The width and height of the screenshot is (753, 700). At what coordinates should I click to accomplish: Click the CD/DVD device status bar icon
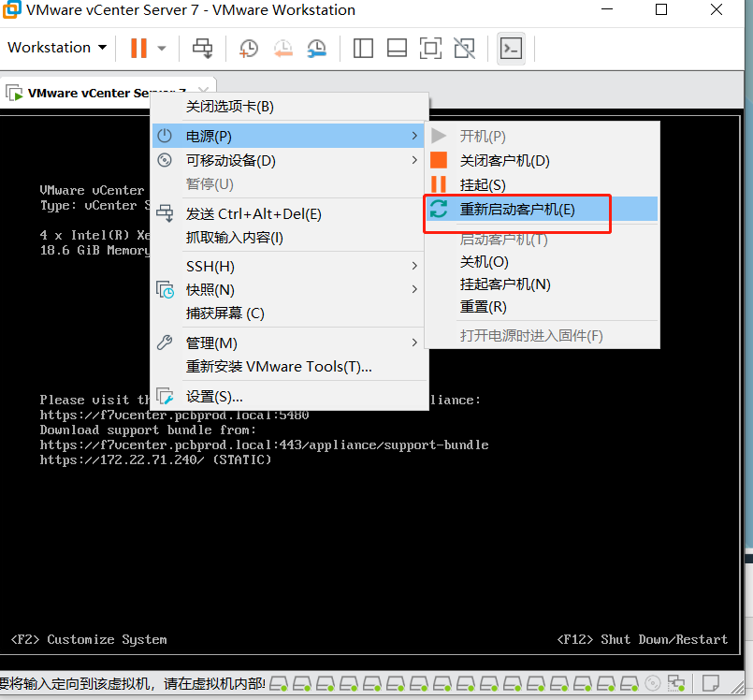coord(653,683)
